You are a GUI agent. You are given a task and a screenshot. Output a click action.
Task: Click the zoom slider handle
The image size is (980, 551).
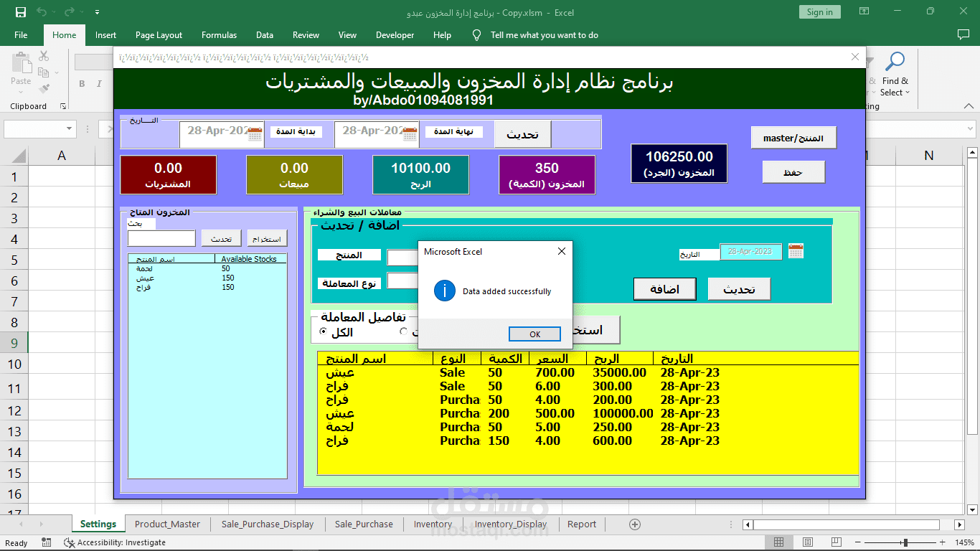click(906, 542)
